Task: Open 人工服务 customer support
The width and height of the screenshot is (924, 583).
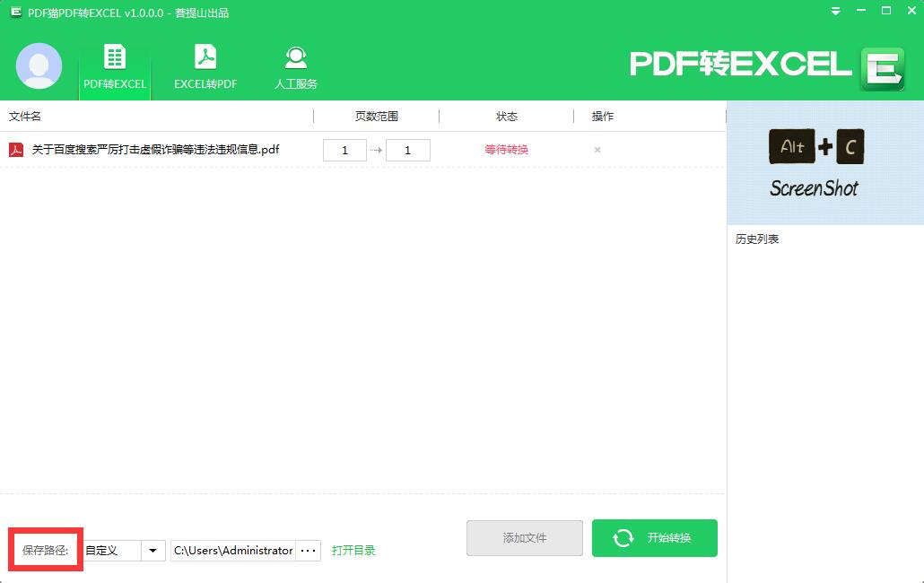Action: (296, 67)
